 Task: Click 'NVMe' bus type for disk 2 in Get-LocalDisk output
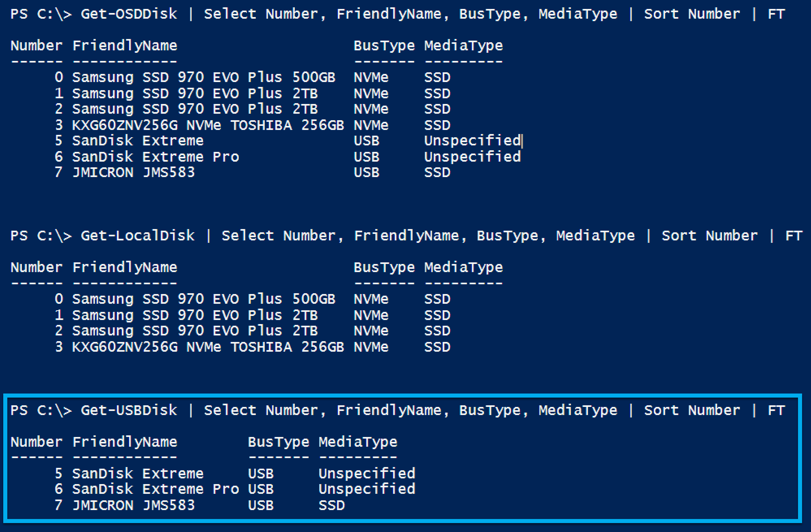[371, 331]
